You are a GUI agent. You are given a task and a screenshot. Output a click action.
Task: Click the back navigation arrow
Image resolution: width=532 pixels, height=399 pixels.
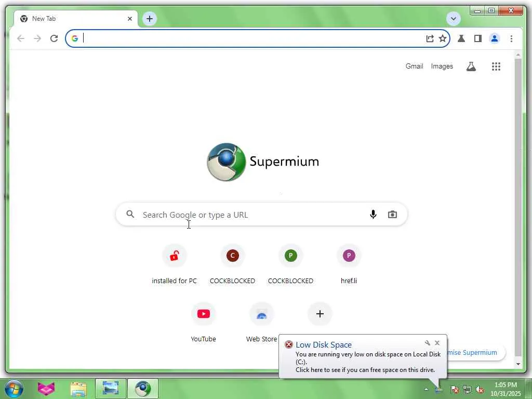point(21,38)
